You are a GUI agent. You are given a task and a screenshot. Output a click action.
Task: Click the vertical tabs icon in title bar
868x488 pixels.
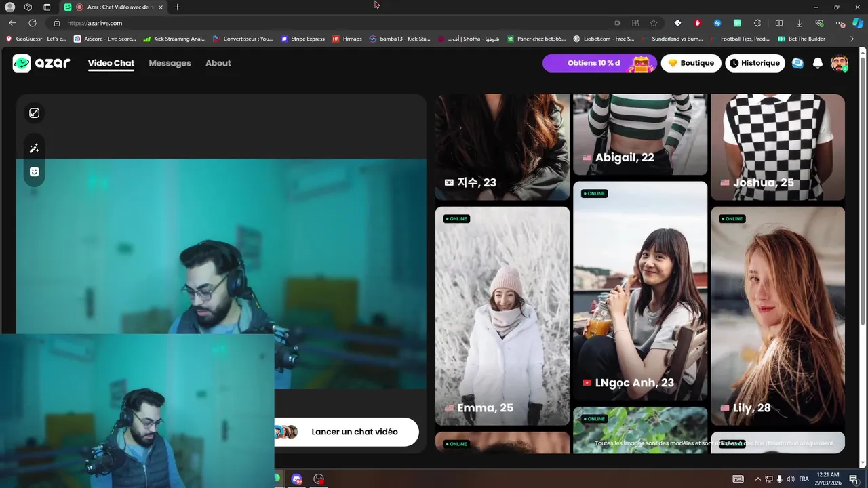pos(47,7)
